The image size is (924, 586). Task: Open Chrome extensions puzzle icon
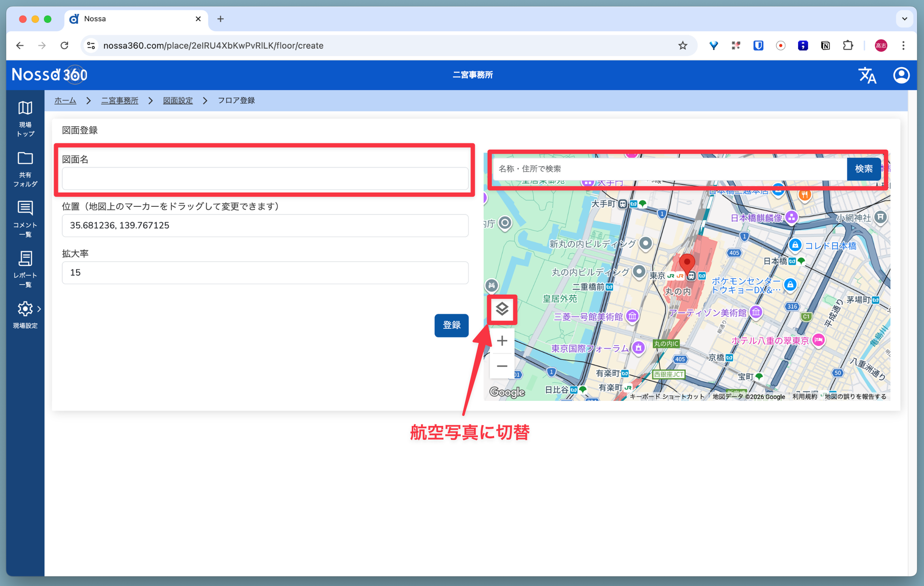[848, 46]
